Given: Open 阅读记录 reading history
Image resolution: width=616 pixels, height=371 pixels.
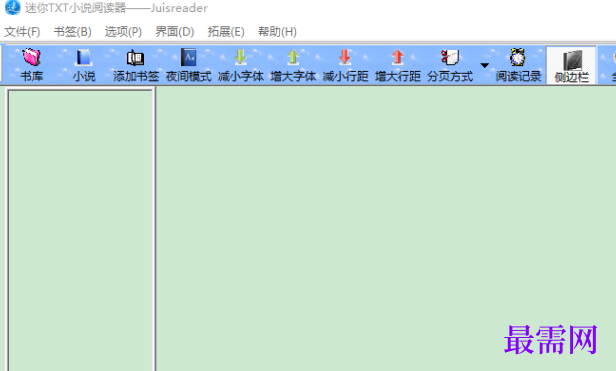Looking at the screenshot, I should [x=518, y=65].
